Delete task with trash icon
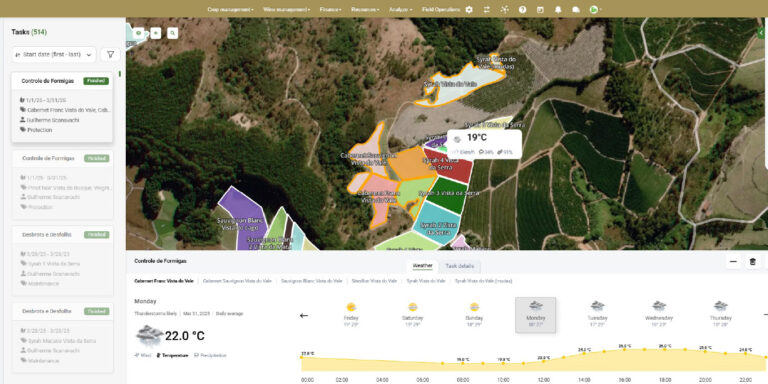 [x=753, y=262]
